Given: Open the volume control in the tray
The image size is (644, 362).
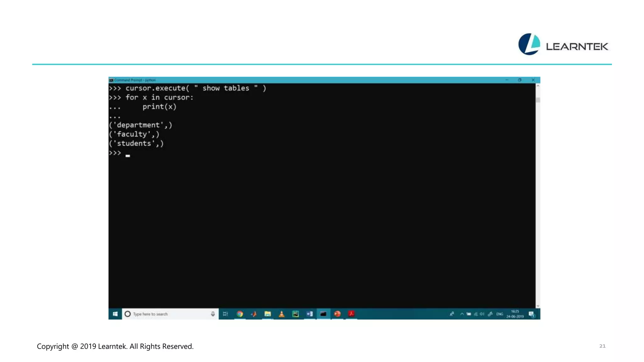Looking at the screenshot, I should coord(482,314).
